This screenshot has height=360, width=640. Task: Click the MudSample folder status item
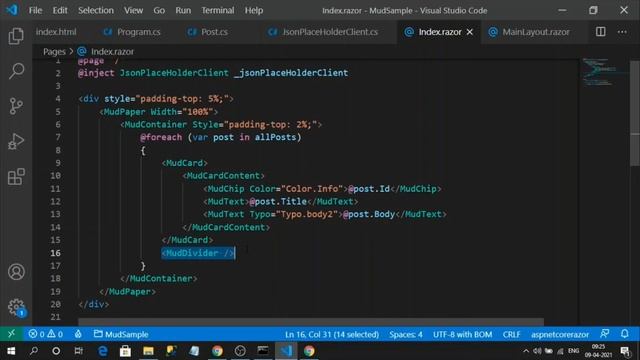[121, 334]
